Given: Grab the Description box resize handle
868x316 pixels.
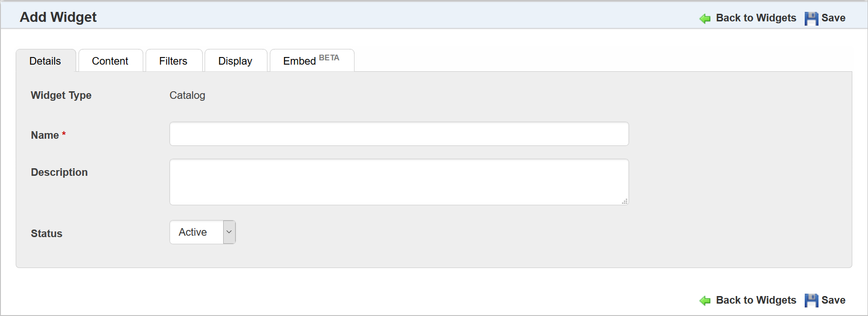Looking at the screenshot, I should [624, 201].
